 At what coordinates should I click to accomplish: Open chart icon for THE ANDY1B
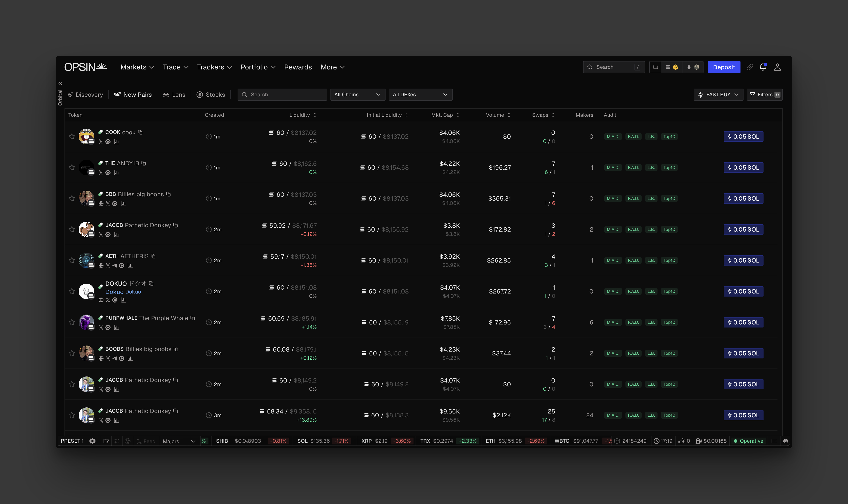(117, 172)
